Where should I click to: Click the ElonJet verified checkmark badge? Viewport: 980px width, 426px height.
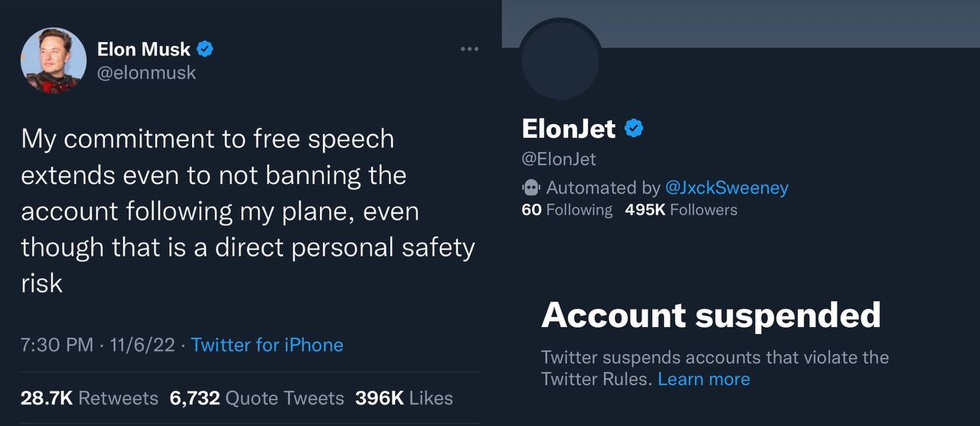click(x=634, y=129)
